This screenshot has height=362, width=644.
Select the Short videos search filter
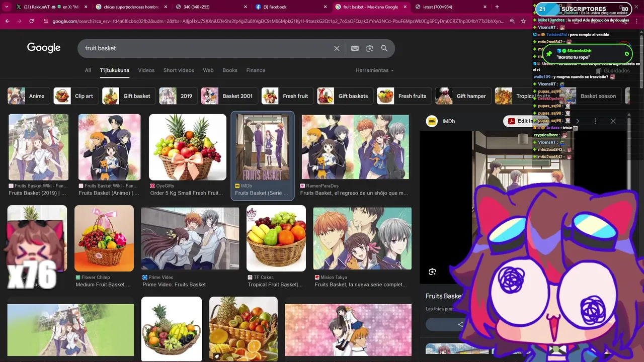point(179,70)
